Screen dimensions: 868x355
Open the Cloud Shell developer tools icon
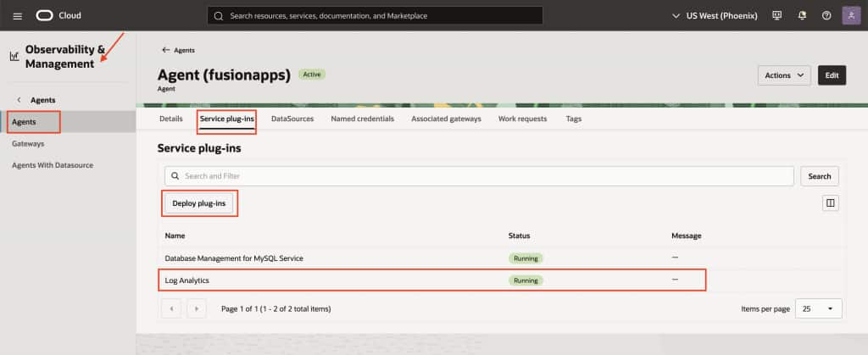click(x=776, y=15)
